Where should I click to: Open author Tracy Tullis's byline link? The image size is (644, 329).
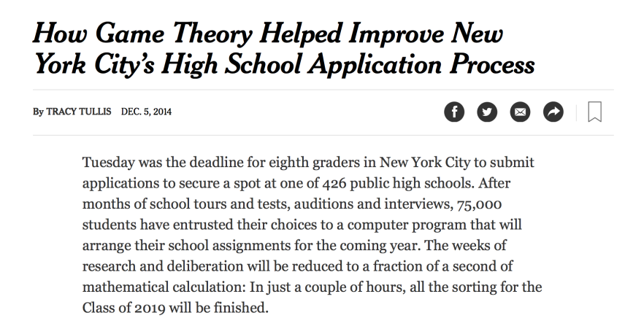78,112
